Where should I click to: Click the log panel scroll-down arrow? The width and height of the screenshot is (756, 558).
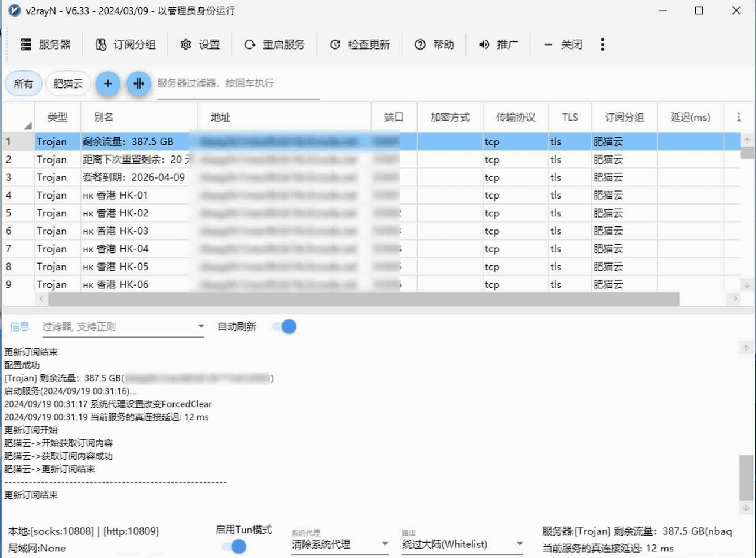(747, 508)
